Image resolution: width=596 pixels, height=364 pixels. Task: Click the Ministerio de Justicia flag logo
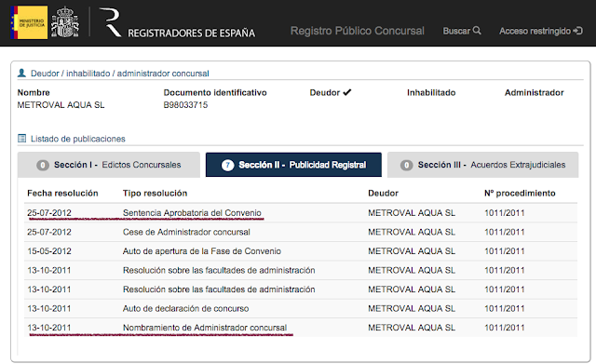click(29, 22)
